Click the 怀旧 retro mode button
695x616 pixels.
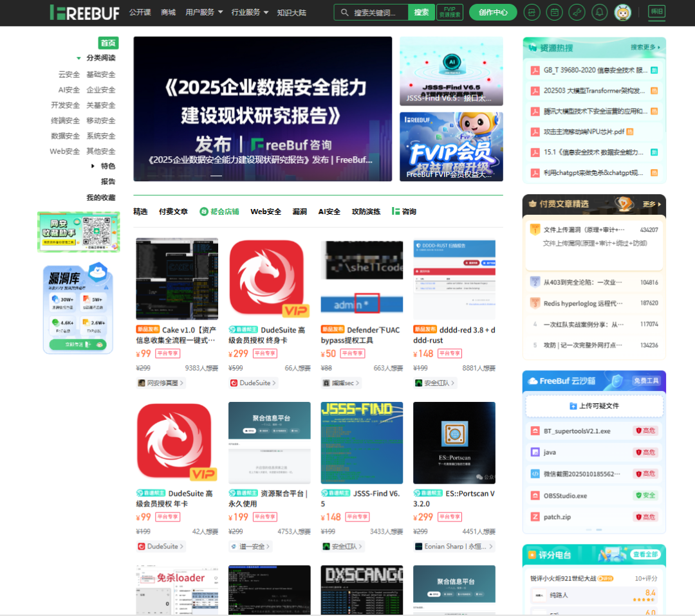pos(657,12)
